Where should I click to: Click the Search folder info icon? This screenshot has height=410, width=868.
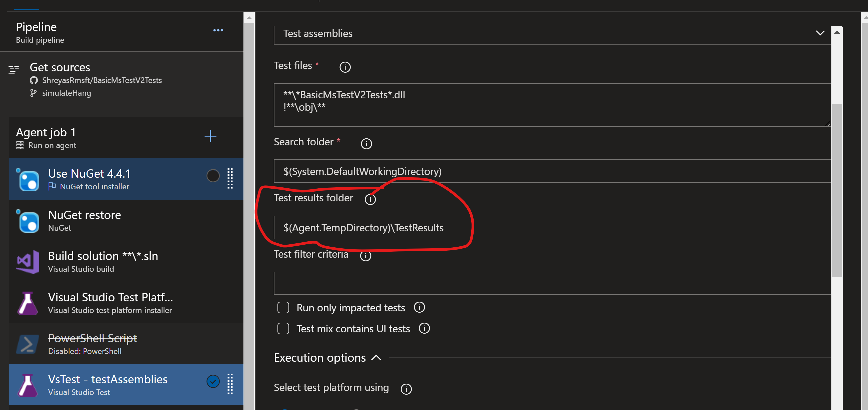coord(366,144)
